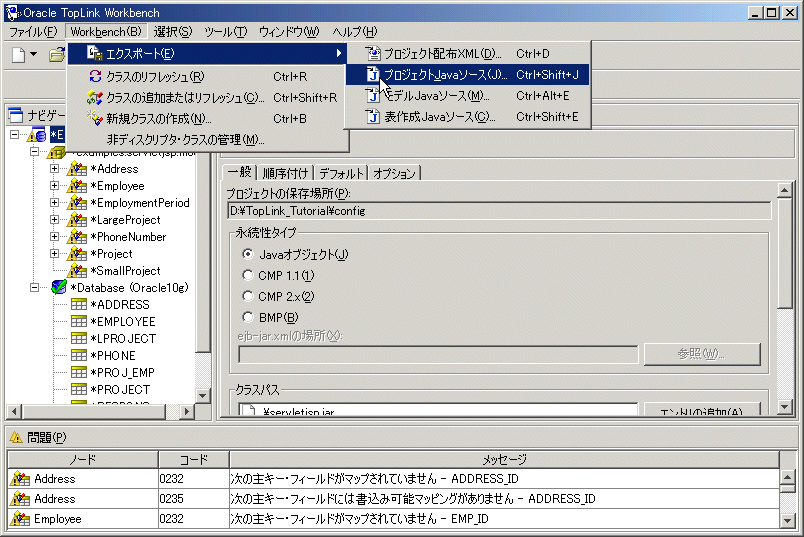The image size is (804, 537).
Task: Click the export icon beside エクスポート
Action: pyautogui.click(x=94, y=53)
